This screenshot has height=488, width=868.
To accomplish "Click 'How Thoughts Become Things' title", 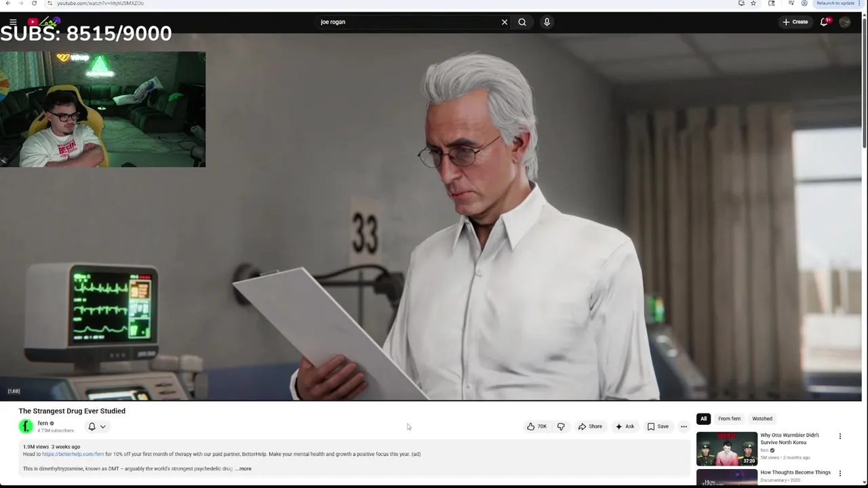I will [x=795, y=472].
